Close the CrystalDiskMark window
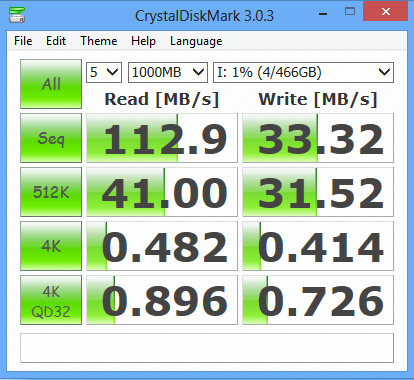This screenshot has width=414, height=380. point(386,12)
